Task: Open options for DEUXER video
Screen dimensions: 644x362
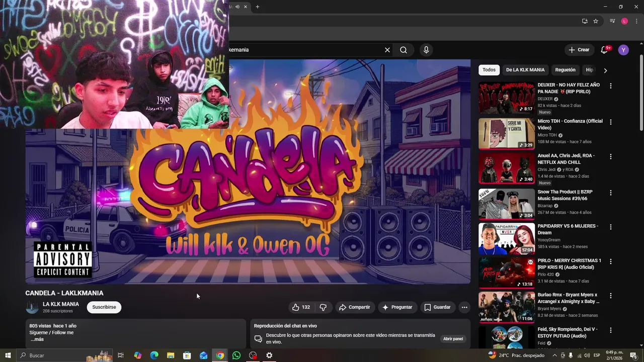Action: click(611, 86)
